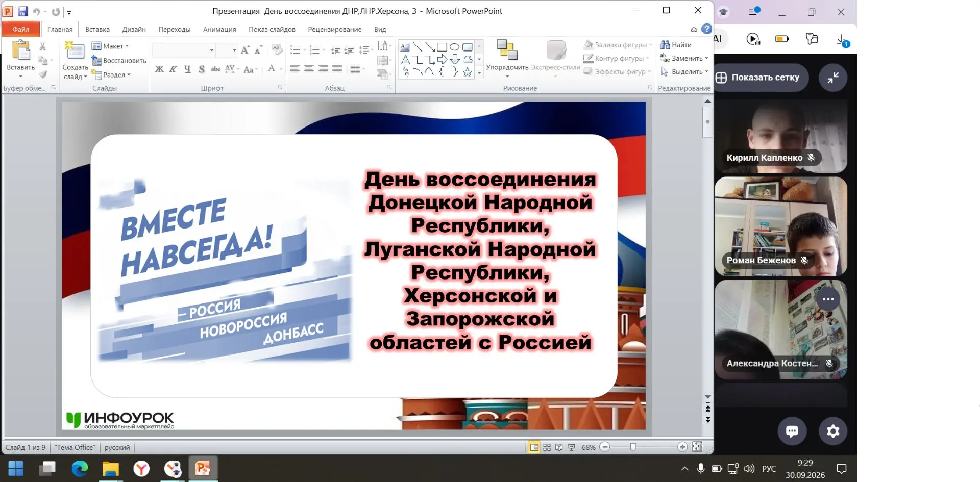Toggle bold formatting (Ж)
980x482 pixels.
tap(160, 69)
